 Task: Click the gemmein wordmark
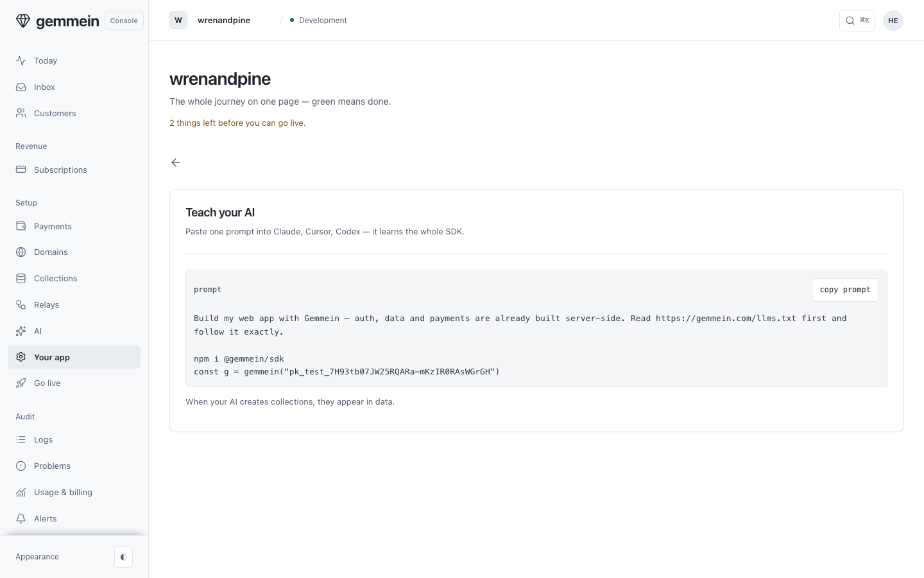pyautogui.click(x=67, y=21)
